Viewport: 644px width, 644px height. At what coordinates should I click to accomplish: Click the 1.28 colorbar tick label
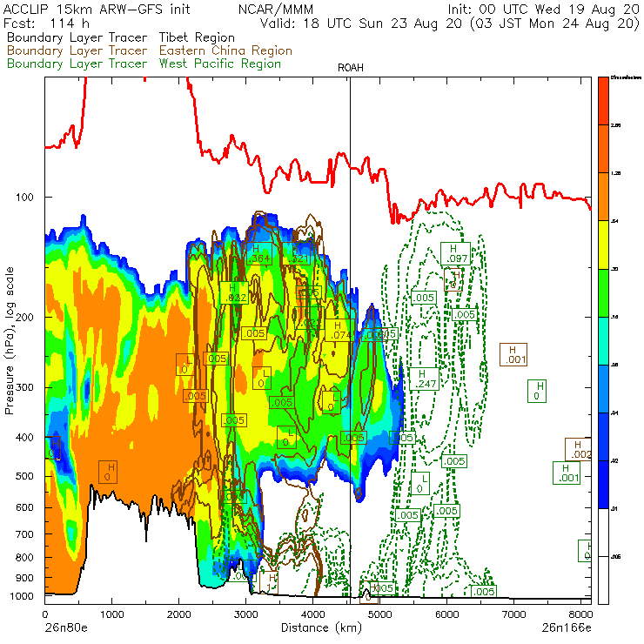[x=615, y=173]
